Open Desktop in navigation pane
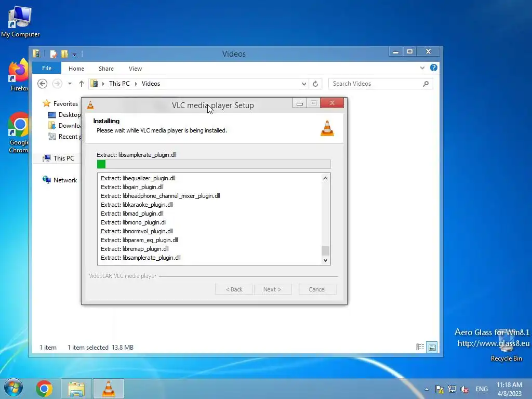 pos(64,115)
